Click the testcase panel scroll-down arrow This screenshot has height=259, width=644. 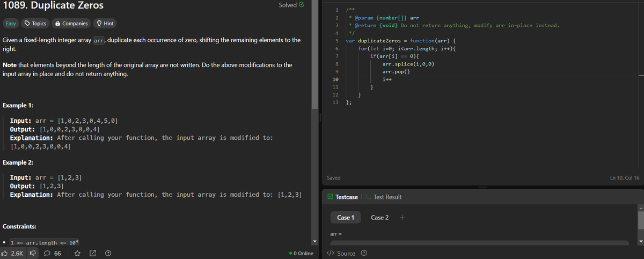640,240
